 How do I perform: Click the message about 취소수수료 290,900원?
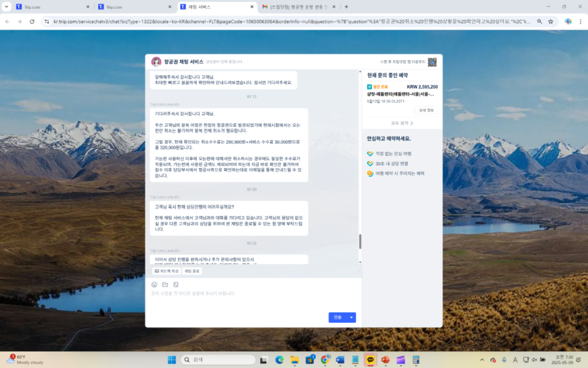click(228, 145)
